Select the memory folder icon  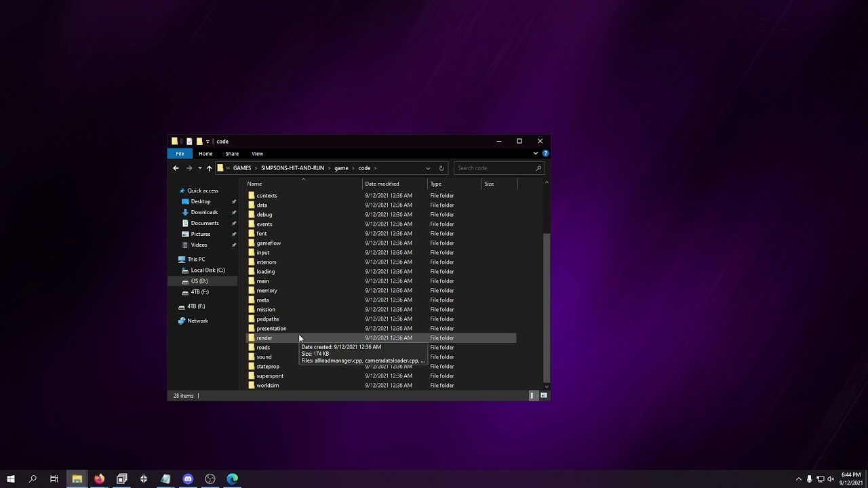point(252,290)
